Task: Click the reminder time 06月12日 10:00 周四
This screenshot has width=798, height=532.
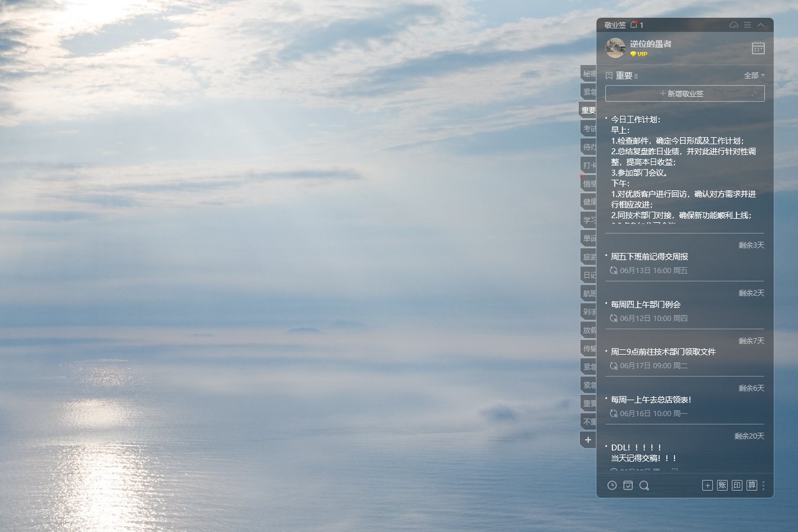Action: 654,318
